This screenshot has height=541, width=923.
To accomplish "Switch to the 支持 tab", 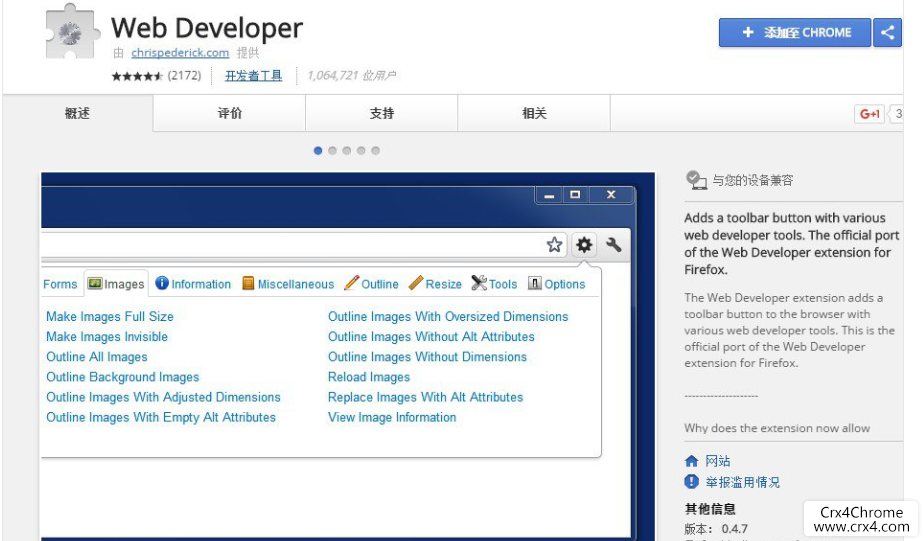I will [381, 113].
